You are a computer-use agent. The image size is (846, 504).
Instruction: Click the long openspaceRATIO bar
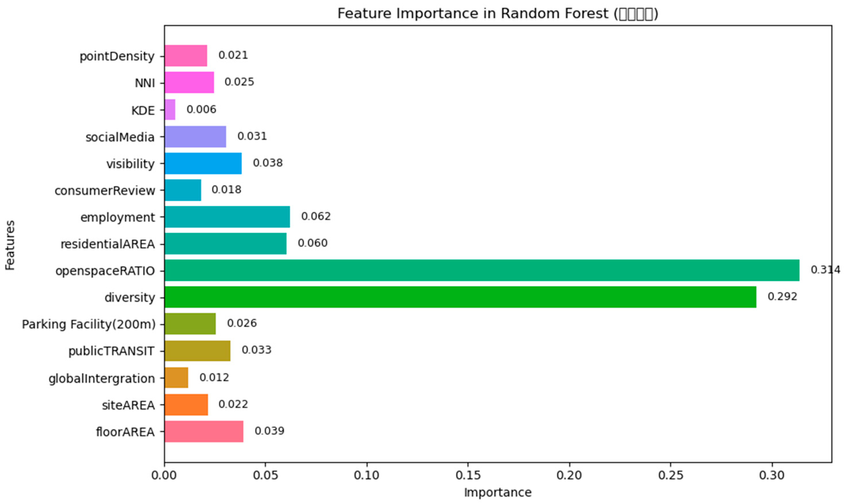coord(482,270)
